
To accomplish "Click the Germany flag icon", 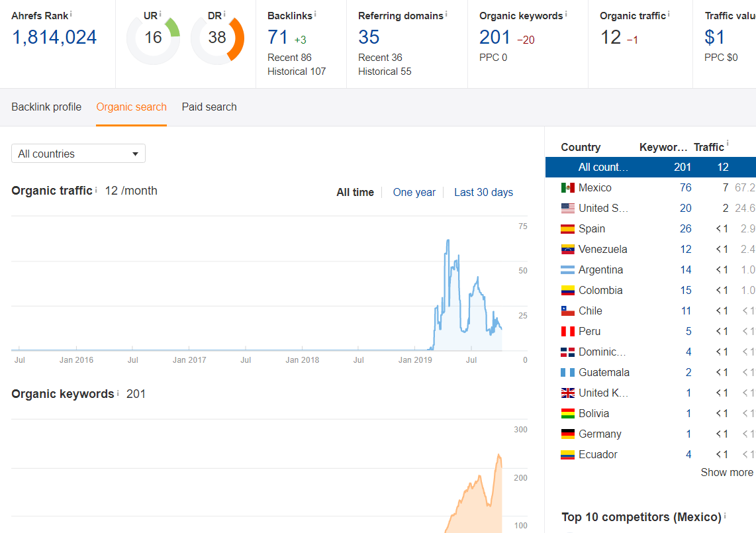I will tap(567, 434).
